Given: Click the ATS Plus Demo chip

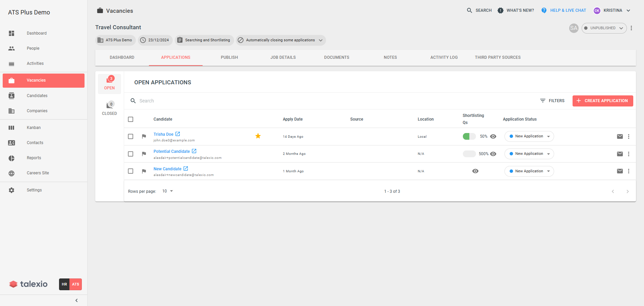Looking at the screenshot, I should click(115, 40).
